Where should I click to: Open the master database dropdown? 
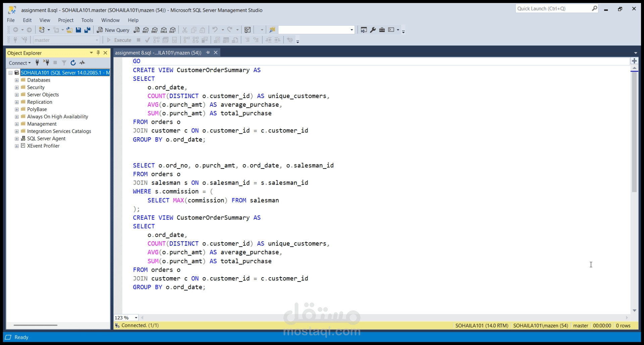click(x=97, y=40)
